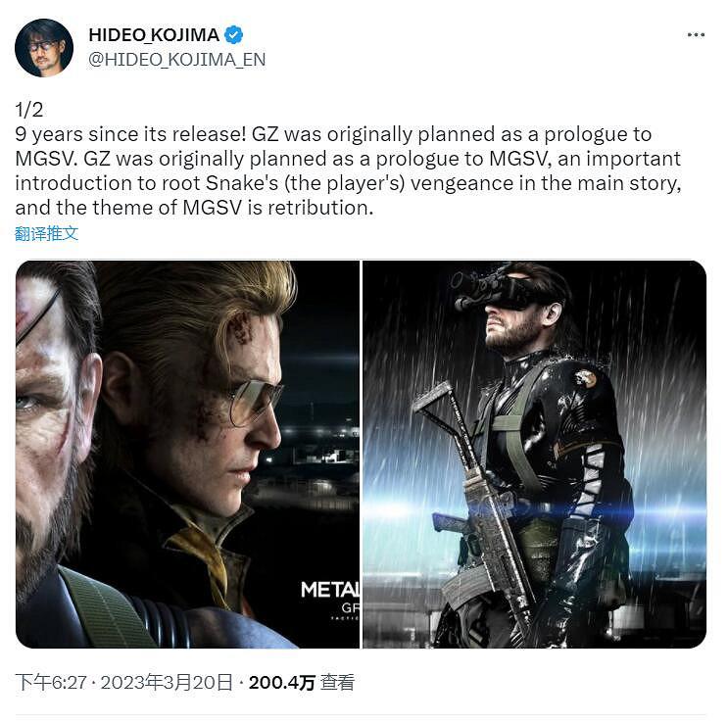Click the blue verified badge
728x723 pixels.
[233, 35]
